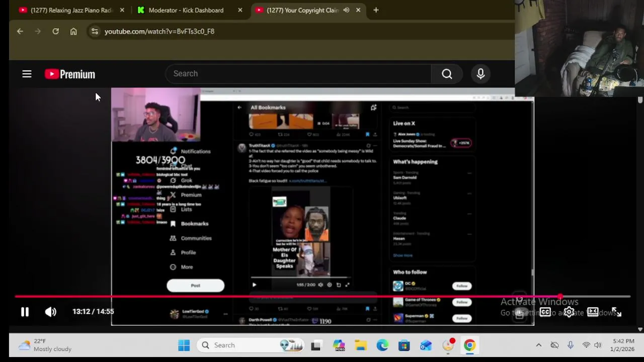Select the youtube.com address bar URL
644x362 pixels.
click(159, 31)
